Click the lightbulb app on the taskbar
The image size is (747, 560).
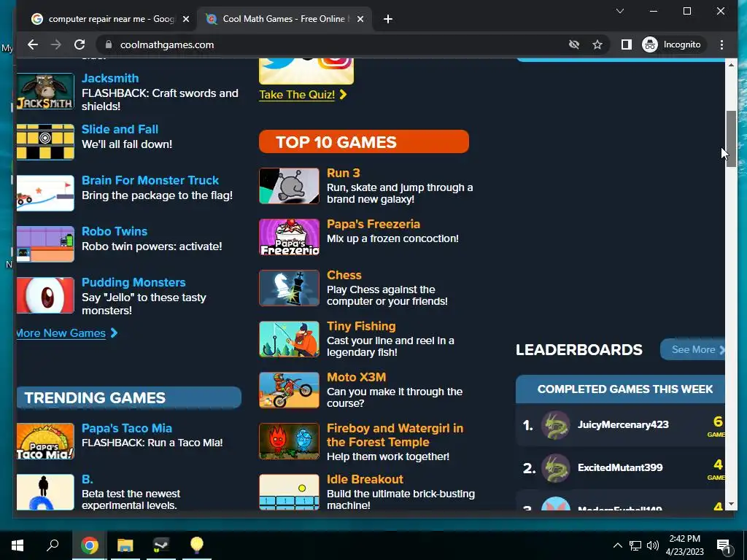pos(197,545)
